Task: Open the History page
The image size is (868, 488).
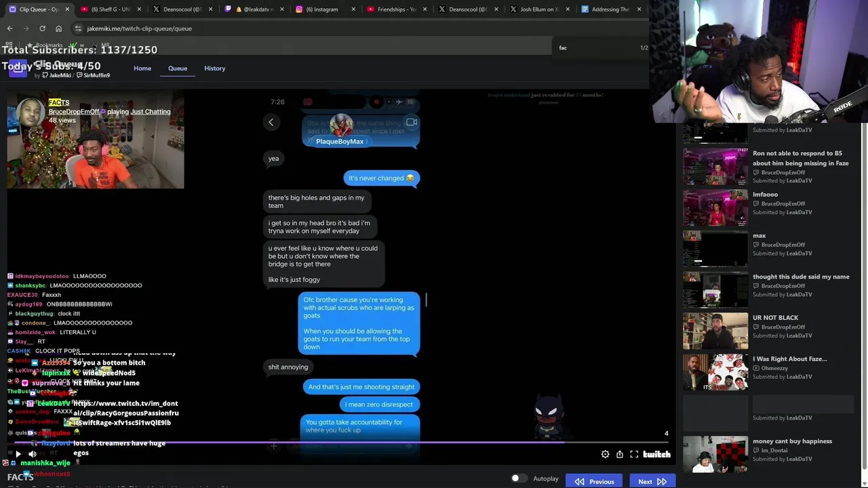Action: point(214,68)
